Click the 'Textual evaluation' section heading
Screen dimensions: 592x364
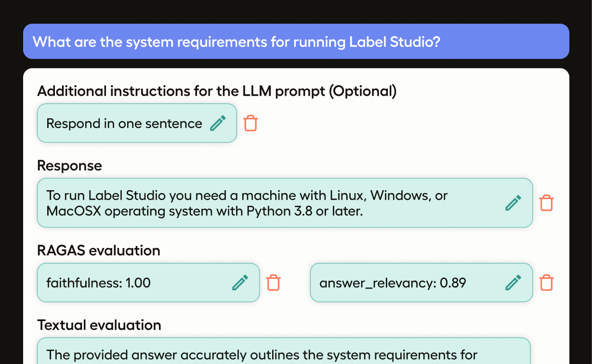[99, 325]
